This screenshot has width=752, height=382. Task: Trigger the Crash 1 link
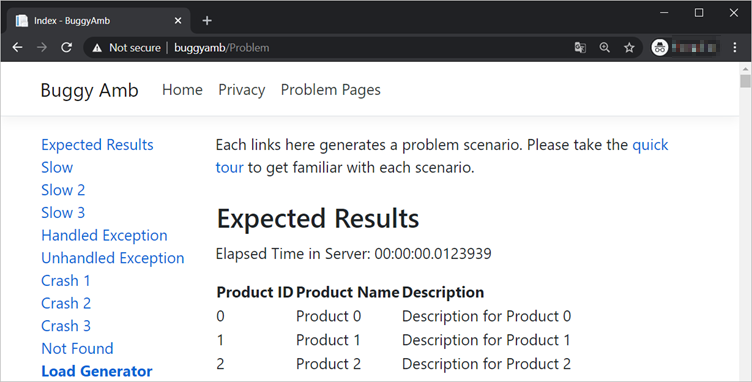66,280
